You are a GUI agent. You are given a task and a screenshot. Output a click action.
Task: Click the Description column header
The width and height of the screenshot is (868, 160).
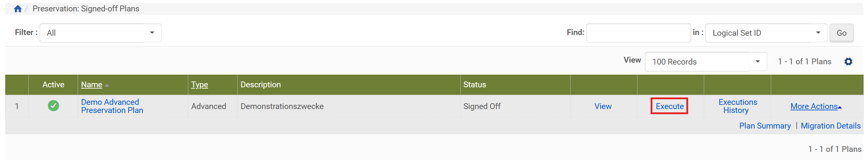tap(260, 85)
